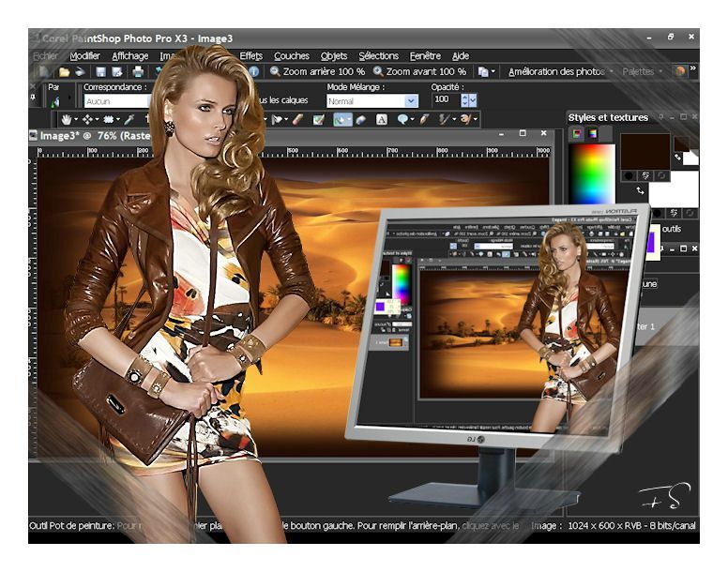Expand the Pan tool dropdown arrow
The height and width of the screenshot is (572, 728).
pos(76,120)
